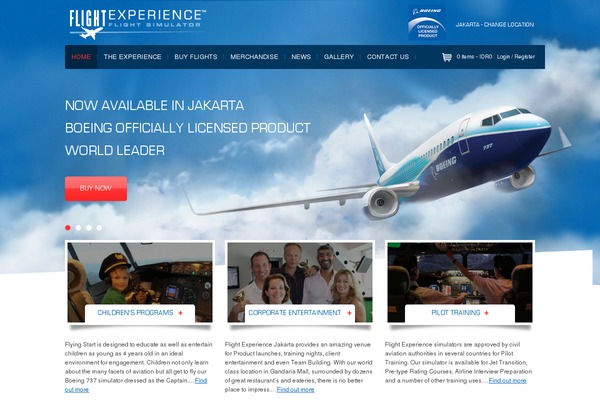Click the plus icon beside Children's Programs
Viewport: 600px width, 400px height.
pyautogui.click(x=180, y=313)
